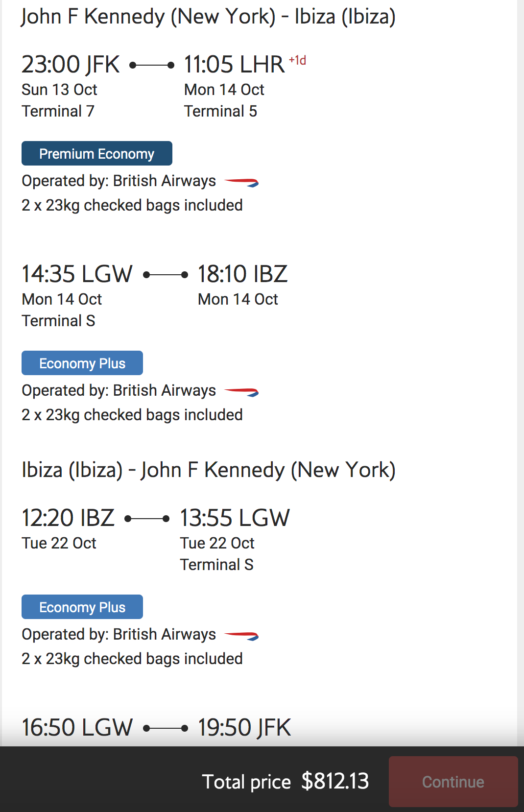This screenshot has height=812, width=524.
Task: Click the 23:00 JFK departure time
Action: click(71, 65)
